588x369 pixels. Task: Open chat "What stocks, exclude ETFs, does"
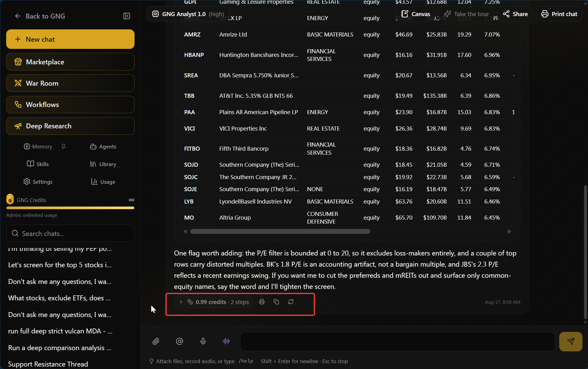(x=59, y=298)
